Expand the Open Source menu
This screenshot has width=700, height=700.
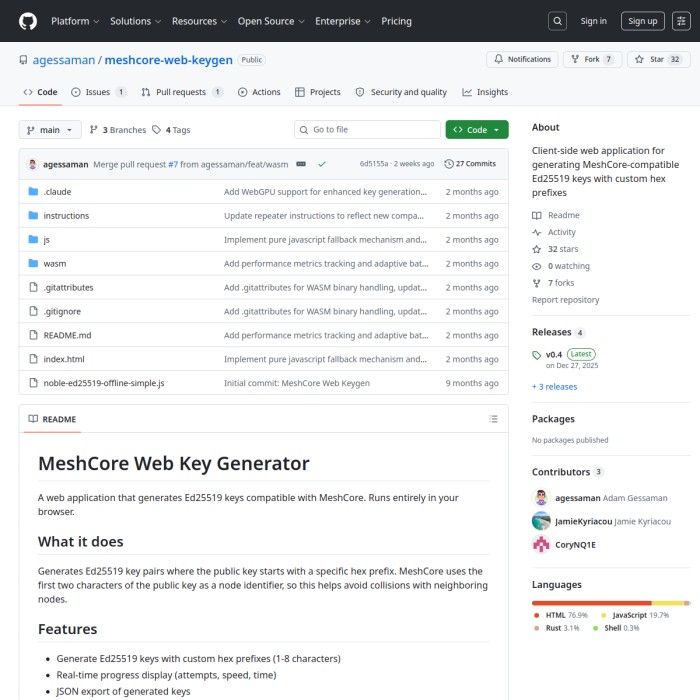tap(271, 21)
